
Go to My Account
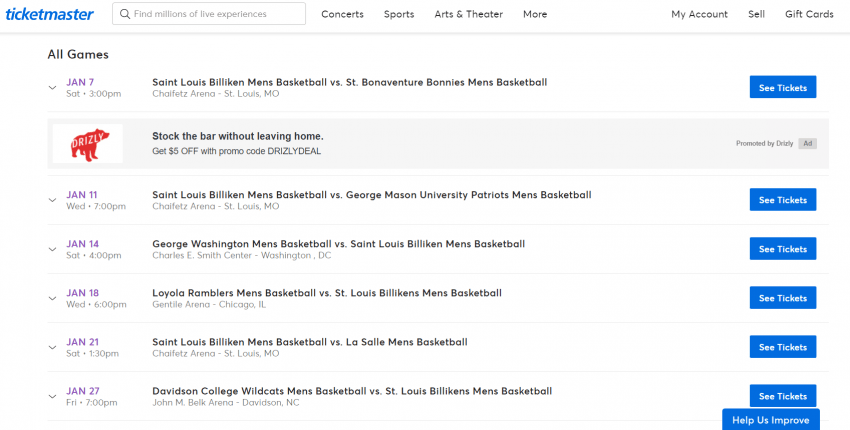[699, 15]
